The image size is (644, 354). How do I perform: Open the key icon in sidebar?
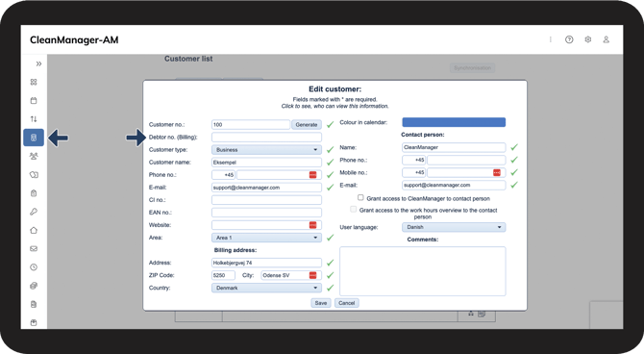[x=34, y=212]
